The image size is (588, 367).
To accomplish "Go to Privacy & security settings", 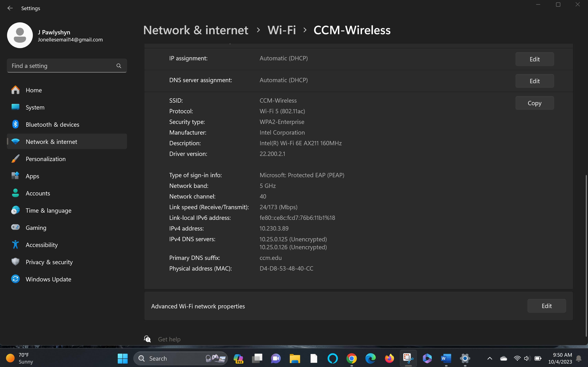I will point(49,262).
